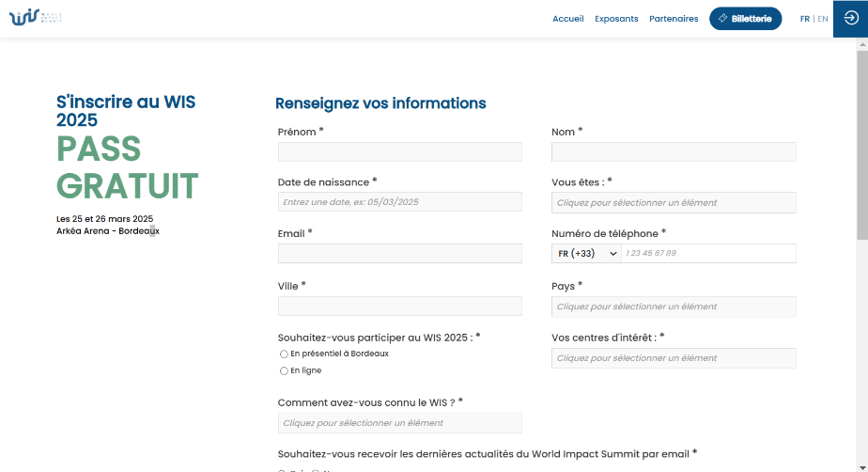Open the Exposants menu item
The height and width of the screenshot is (472, 868).
616,19
